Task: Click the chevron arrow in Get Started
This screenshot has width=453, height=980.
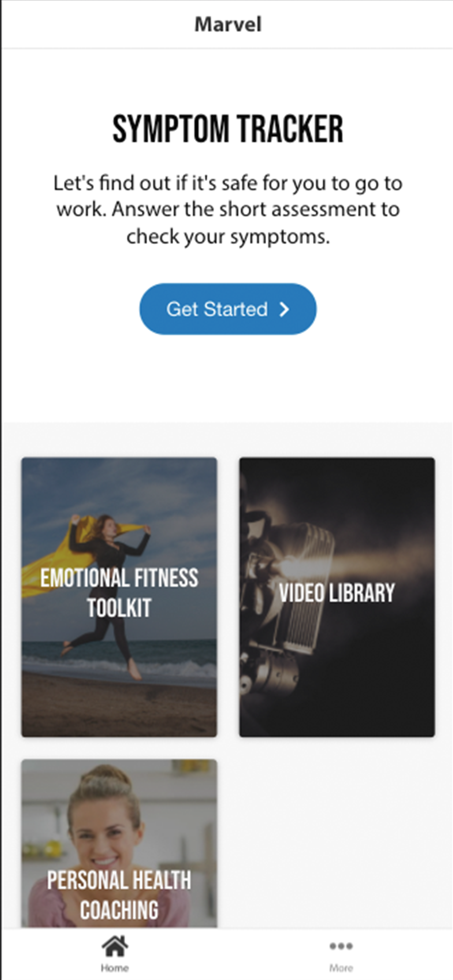Action: point(284,309)
